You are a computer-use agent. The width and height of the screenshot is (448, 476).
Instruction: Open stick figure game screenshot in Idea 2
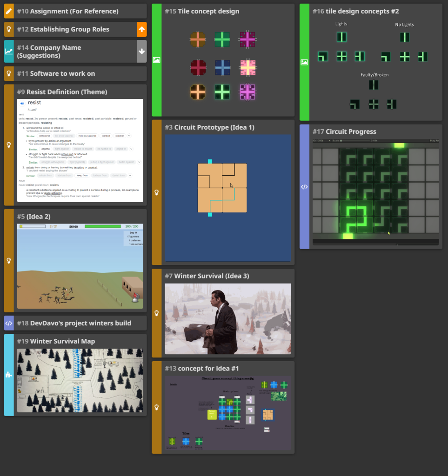pos(80,266)
